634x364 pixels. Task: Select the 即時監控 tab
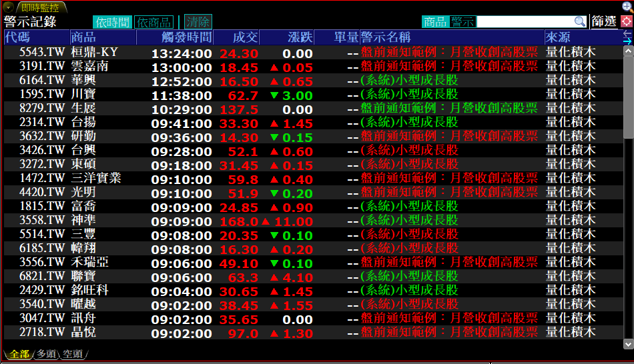pos(39,7)
